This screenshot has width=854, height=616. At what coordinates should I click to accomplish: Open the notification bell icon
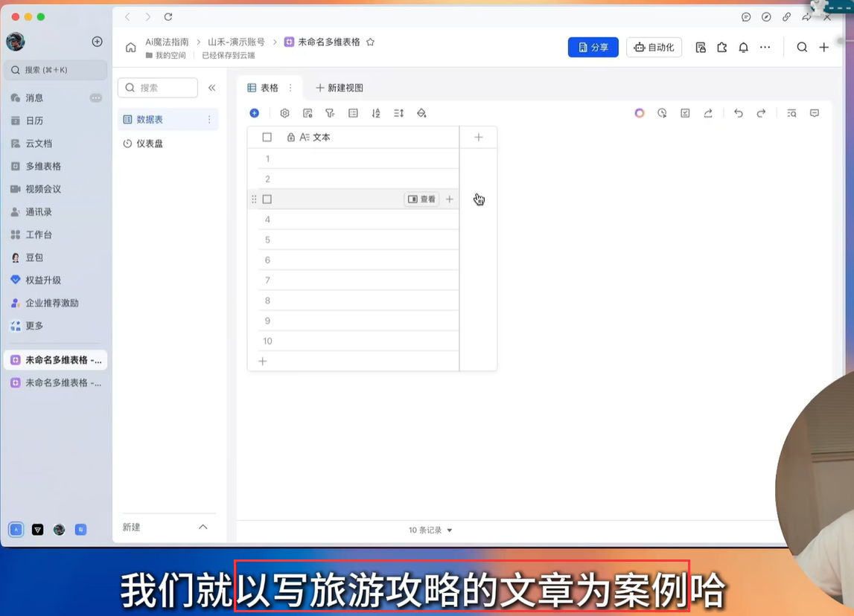pyautogui.click(x=744, y=48)
